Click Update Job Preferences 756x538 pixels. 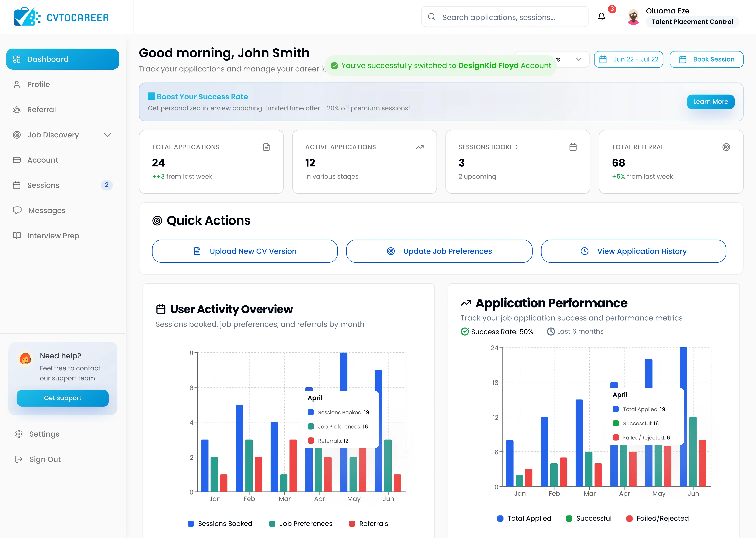(x=439, y=251)
